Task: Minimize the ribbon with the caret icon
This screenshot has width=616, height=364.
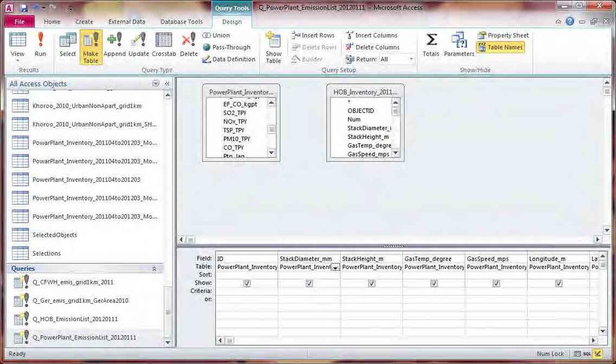Action: tap(558, 22)
